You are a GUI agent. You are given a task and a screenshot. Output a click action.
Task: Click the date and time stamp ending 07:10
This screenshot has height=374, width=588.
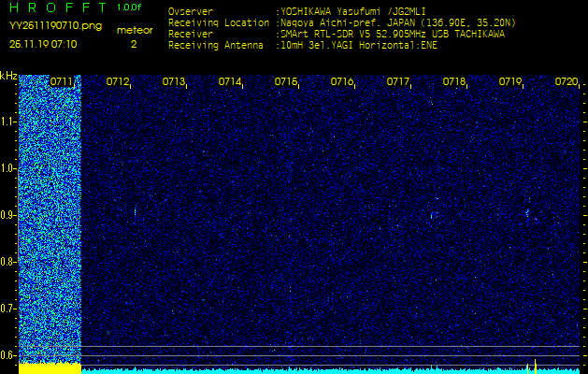pyautogui.click(x=43, y=44)
